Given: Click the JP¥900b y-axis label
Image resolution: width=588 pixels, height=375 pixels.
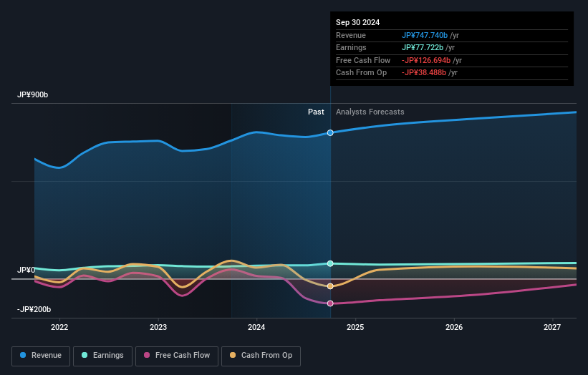Looking at the screenshot, I should point(33,94).
